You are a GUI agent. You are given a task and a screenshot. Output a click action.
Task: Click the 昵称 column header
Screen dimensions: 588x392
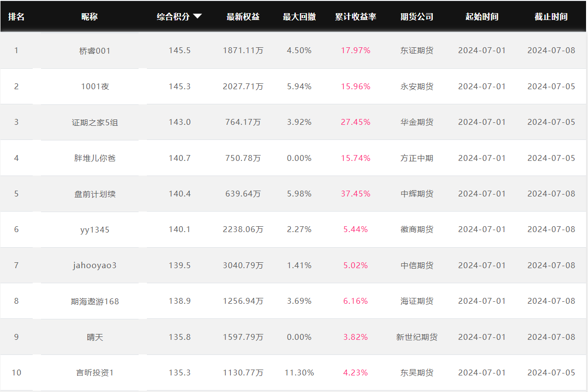89,17
